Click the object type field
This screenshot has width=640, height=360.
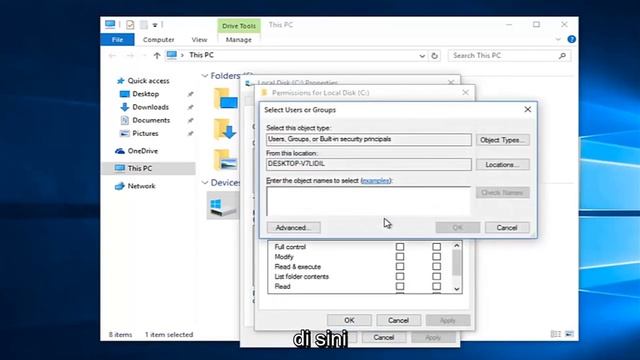point(369,139)
